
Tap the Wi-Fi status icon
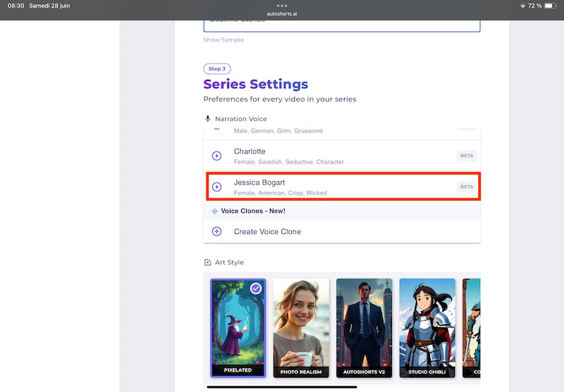(x=522, y=6)
